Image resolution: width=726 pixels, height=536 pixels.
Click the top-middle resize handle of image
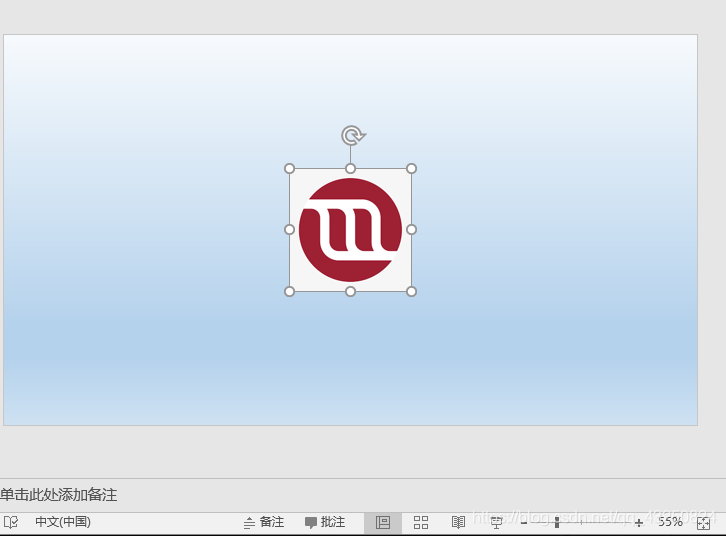pos(350,168)
